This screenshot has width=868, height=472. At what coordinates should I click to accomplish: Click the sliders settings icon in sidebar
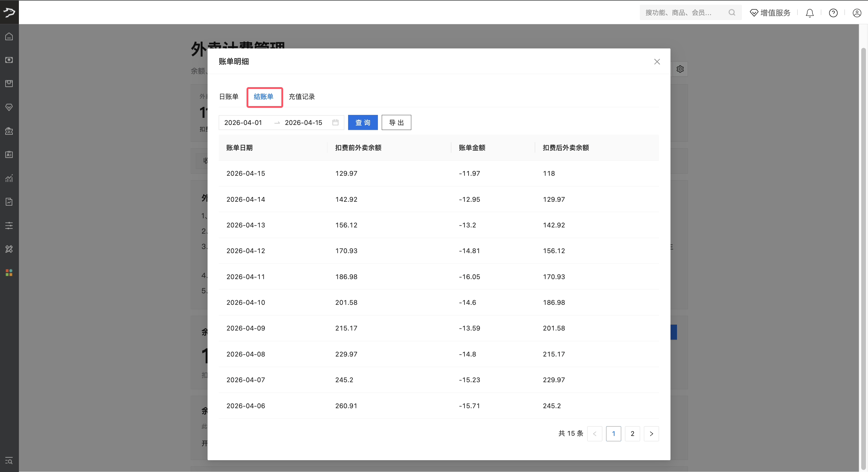point(9,225)
